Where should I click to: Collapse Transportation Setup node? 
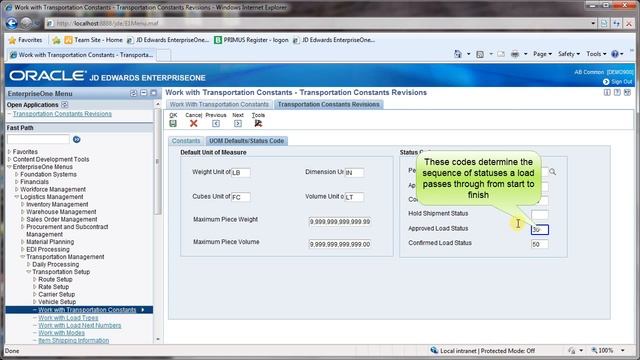[x=29, y=272]
